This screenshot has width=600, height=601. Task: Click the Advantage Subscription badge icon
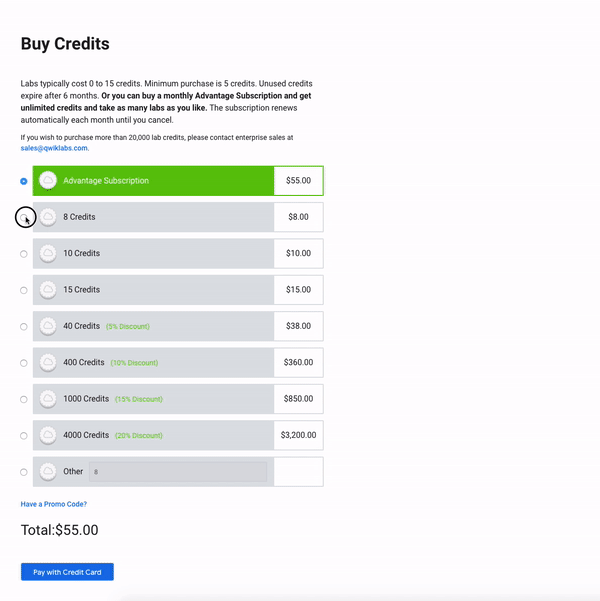click(x=47, y=181)
